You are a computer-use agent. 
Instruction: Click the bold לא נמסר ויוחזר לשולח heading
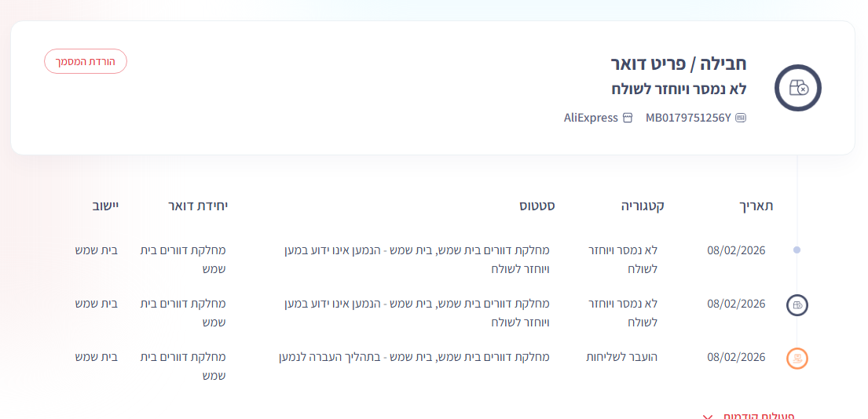coord(679,89)
